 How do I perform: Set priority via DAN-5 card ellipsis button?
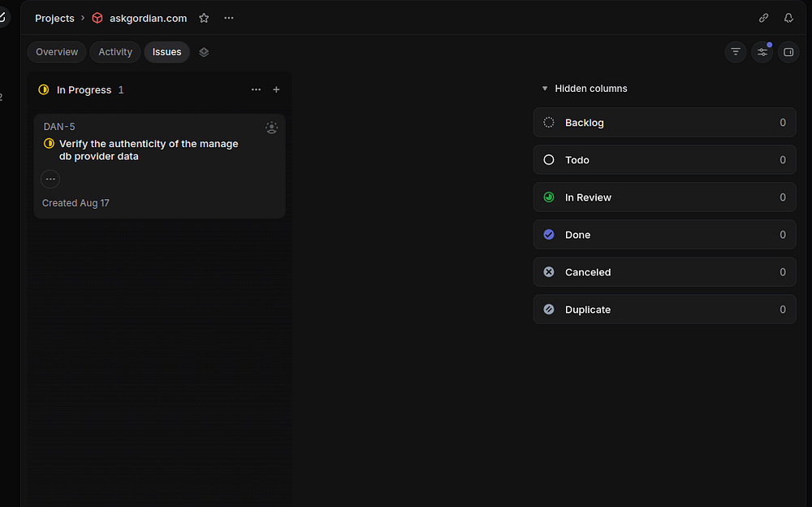coord(50,180)
